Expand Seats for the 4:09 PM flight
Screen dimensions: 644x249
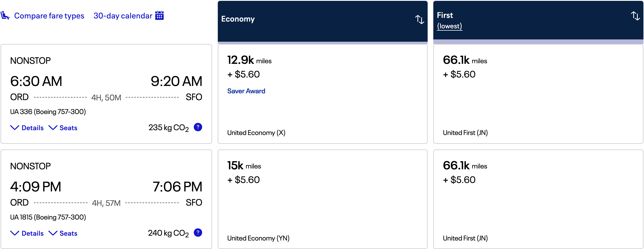click(x=63, y=233)
